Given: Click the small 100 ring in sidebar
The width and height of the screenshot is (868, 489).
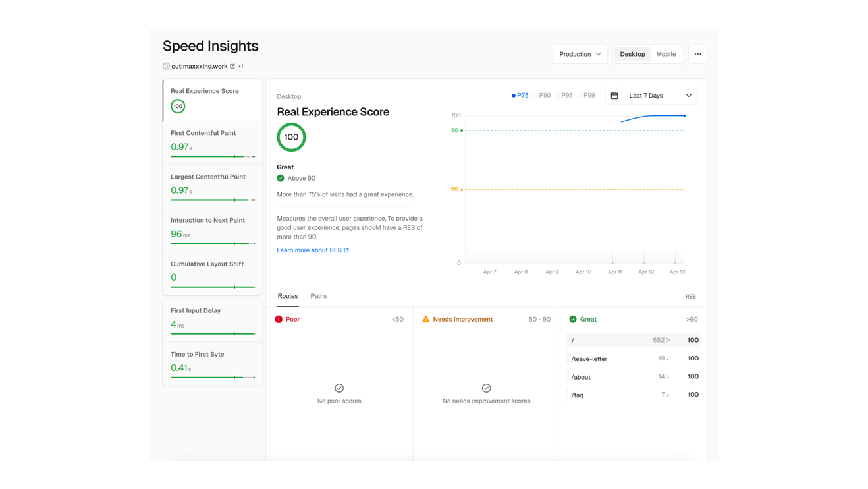Looking at the screenshot, I should (x=178, y=106).
